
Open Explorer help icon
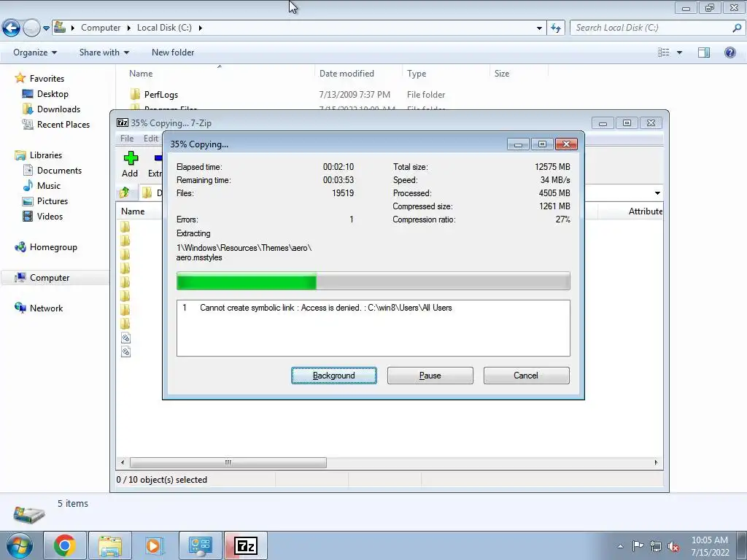click(x=729, y=52)
